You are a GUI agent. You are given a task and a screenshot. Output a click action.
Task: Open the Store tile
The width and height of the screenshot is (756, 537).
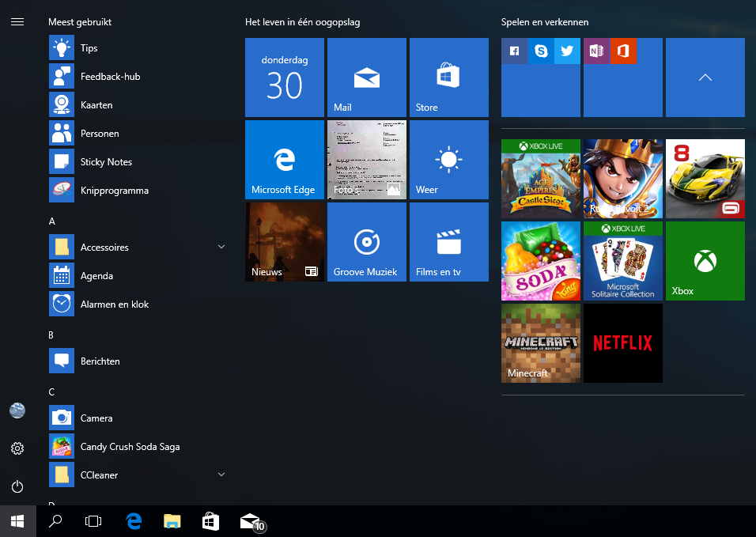click(x=448, y=78)
